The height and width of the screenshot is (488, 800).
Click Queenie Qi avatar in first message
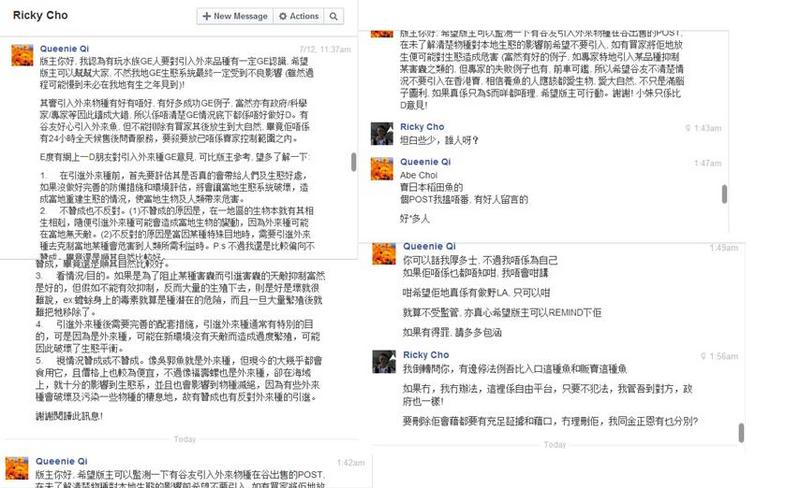click(x=22, y=55)
